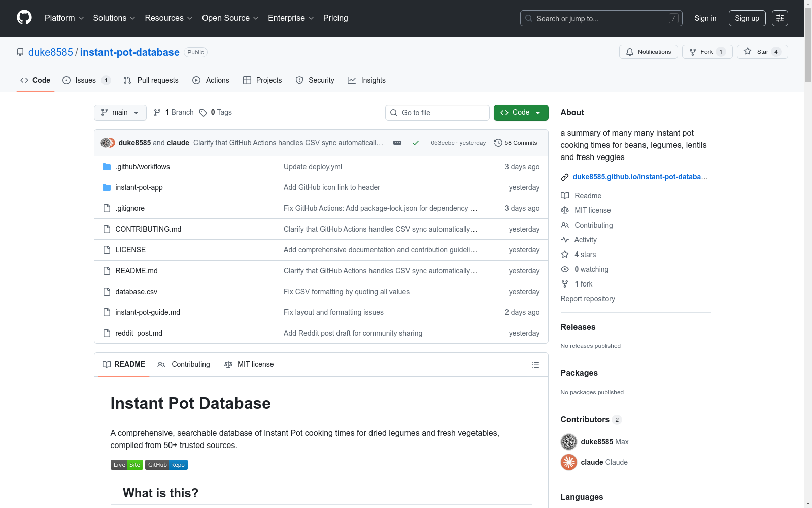Select the MIT license tab in README panel
Image resolution: width=812 pixels, height=508 pixels.
[249, 365]
